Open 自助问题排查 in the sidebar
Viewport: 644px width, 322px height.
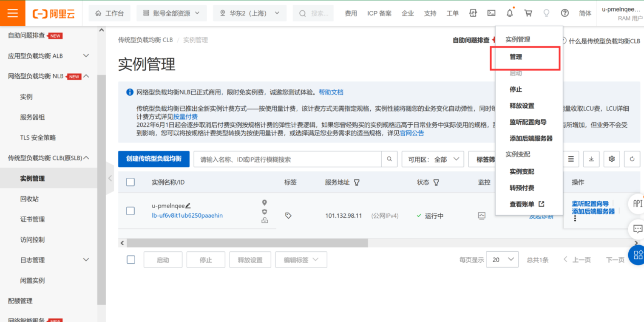(26, 35)
